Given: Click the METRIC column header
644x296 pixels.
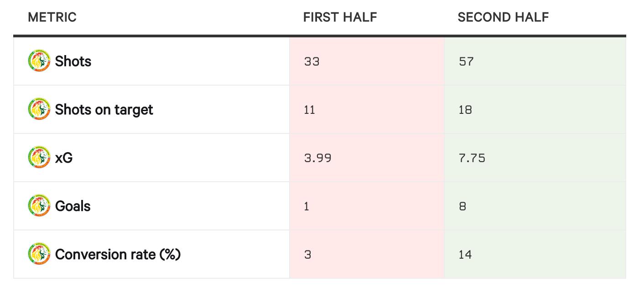Looking at the screenshot, I should point(52,17).
